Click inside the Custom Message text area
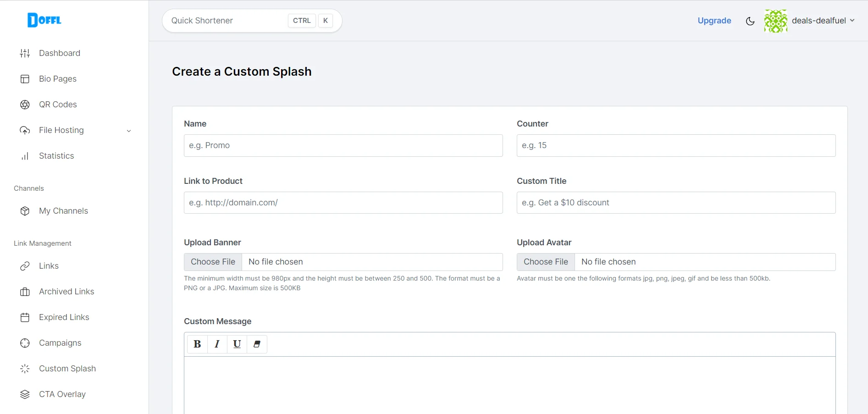 coord(510,385)
